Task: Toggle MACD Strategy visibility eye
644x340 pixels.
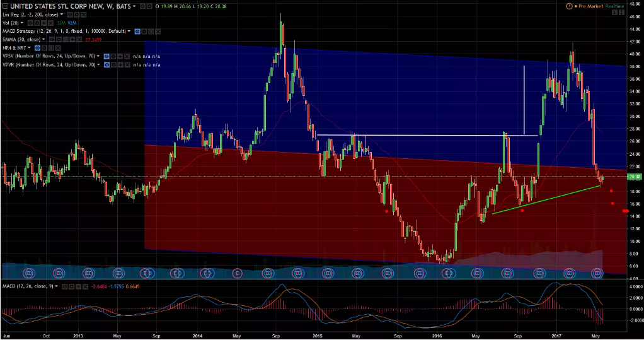Action: pyautogui.click(x=137, y=32)
